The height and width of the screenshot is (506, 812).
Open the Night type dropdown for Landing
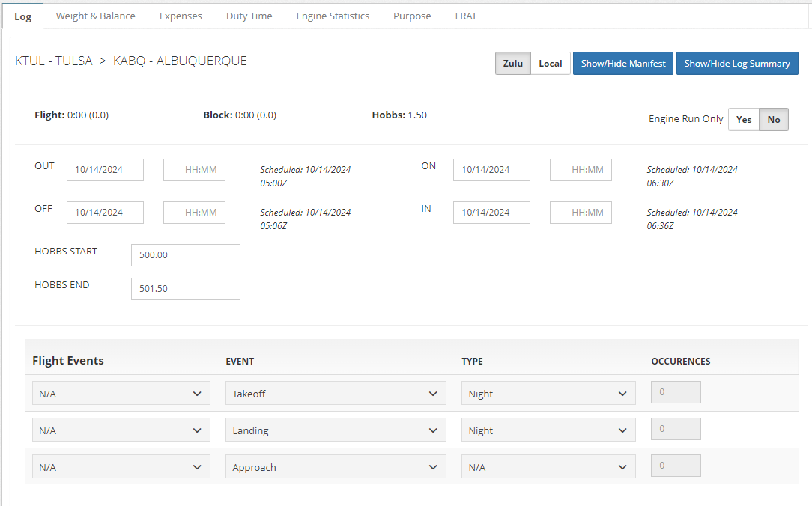point(548,430)
